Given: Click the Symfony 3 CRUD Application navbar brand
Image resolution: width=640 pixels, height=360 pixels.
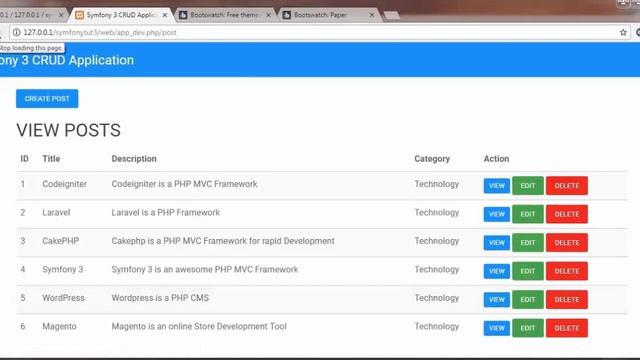Looking at the screenshot, I should (x=67, y=60).
